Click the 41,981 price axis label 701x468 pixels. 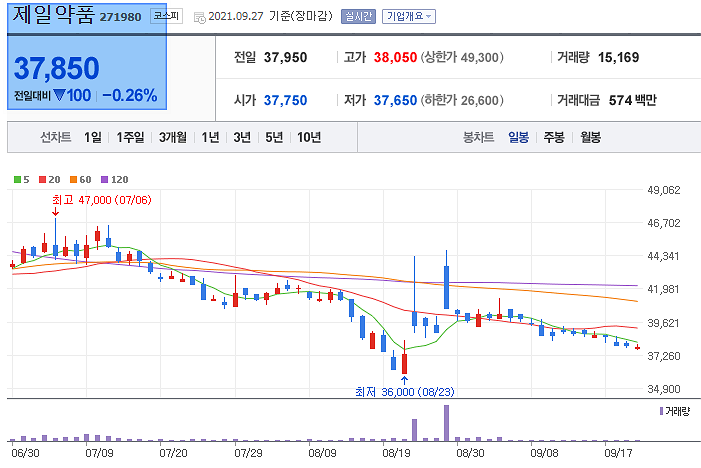(x=664, y=289)
